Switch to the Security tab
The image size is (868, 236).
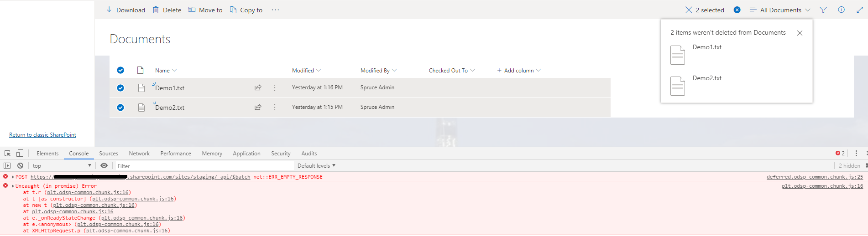281,154
